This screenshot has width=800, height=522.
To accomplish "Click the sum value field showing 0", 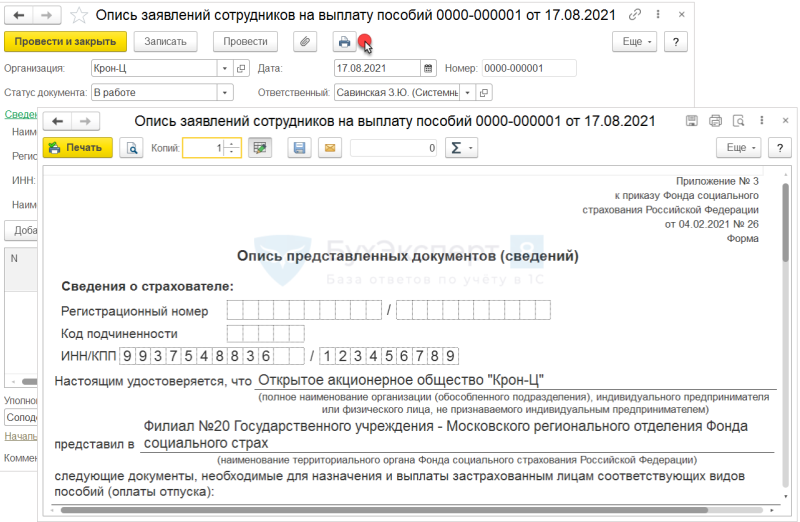I will (x=393, y=148).
